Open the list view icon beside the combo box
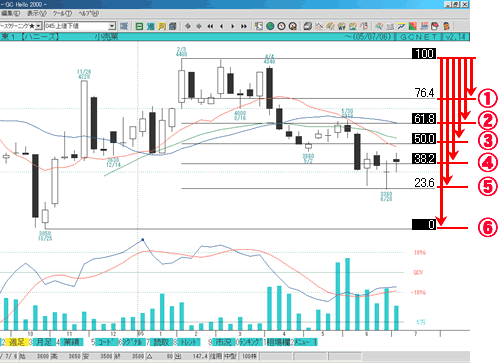This screenshot has width=500, height=363. pyautogui.click(x=124, y=26)
